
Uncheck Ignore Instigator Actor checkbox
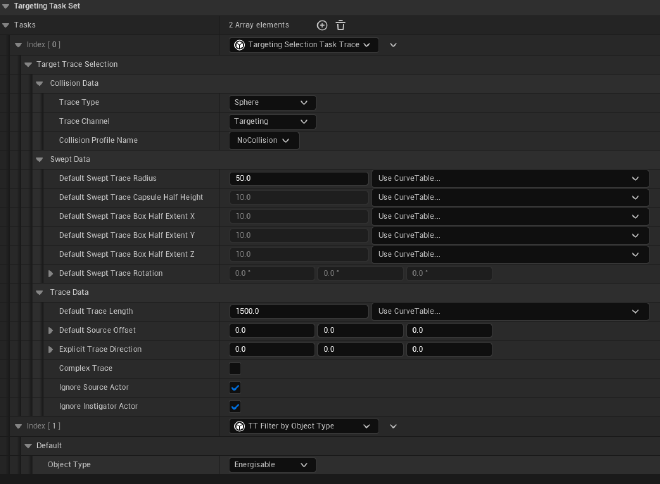pyautogui.click(x=235, y=407)
